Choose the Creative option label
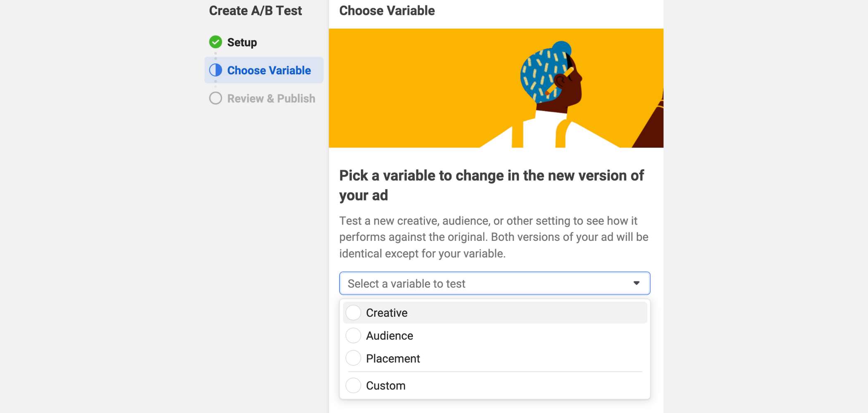This screenshot has width=868, height=413. click(x=386, y=313)
